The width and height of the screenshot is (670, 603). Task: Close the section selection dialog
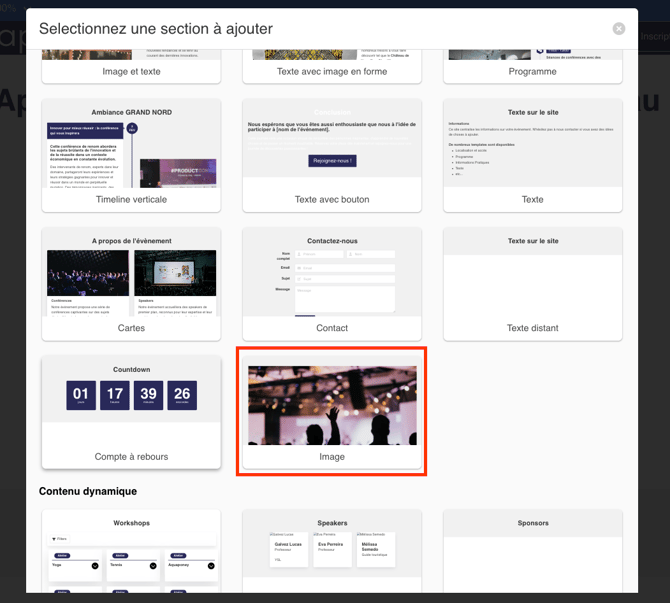pyautogui.click(x=619, y=29)
